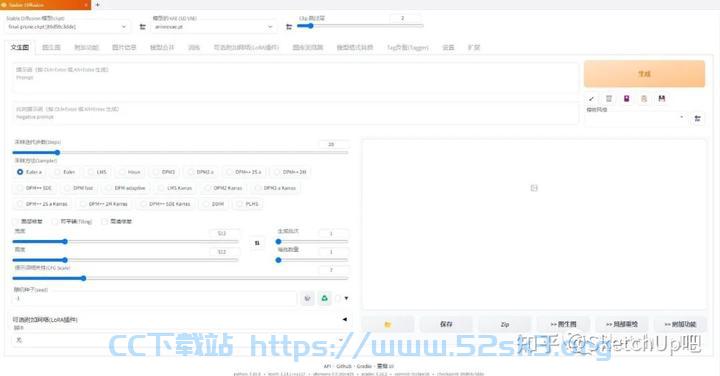720x376 pixels.
Task: Click the width slider (宽度)
Action: (x=125, y=241)
